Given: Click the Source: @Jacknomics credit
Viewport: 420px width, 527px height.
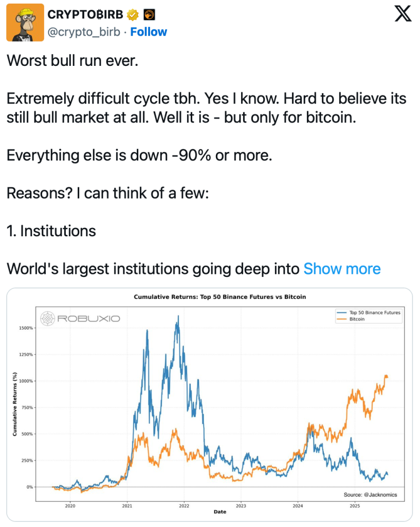Looking at the screenshot, I should [x=370, y=495].
